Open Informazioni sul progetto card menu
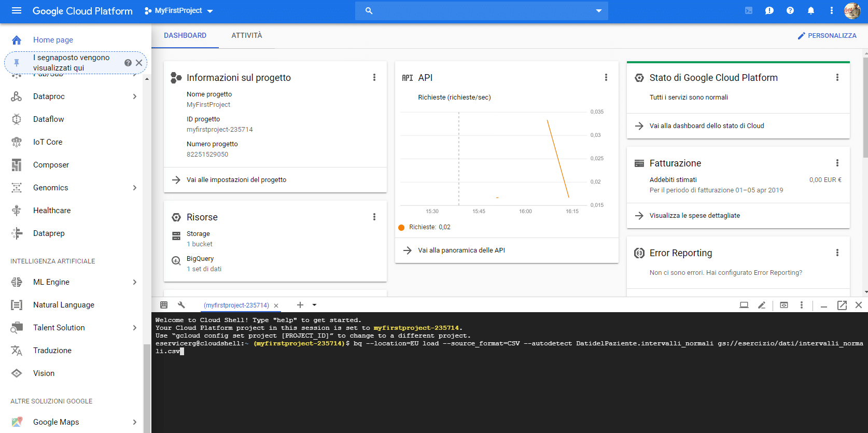Viewport: 868px width, 433px height. pyautogui.click(x=374, y=77)
